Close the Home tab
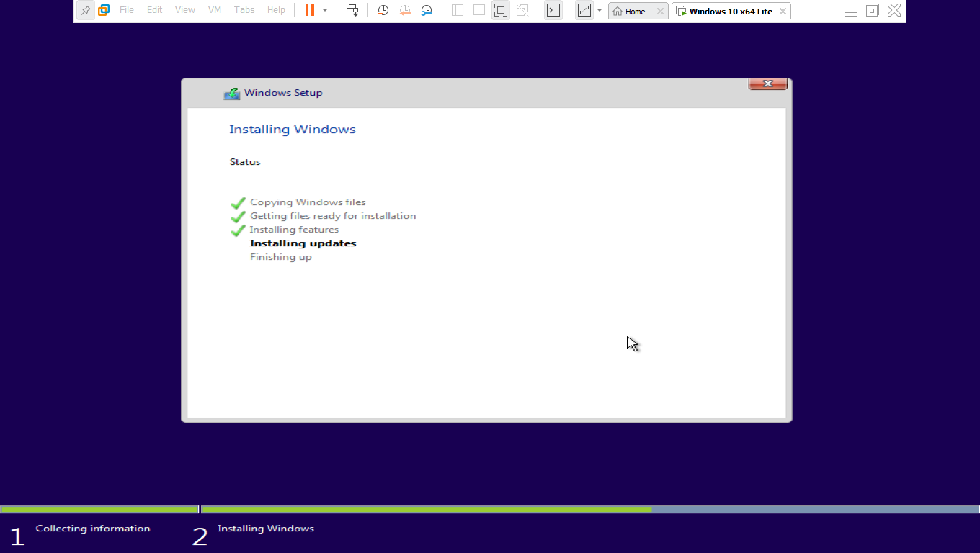The height and width of the screenshot is (553, 980). click(660, 12)
